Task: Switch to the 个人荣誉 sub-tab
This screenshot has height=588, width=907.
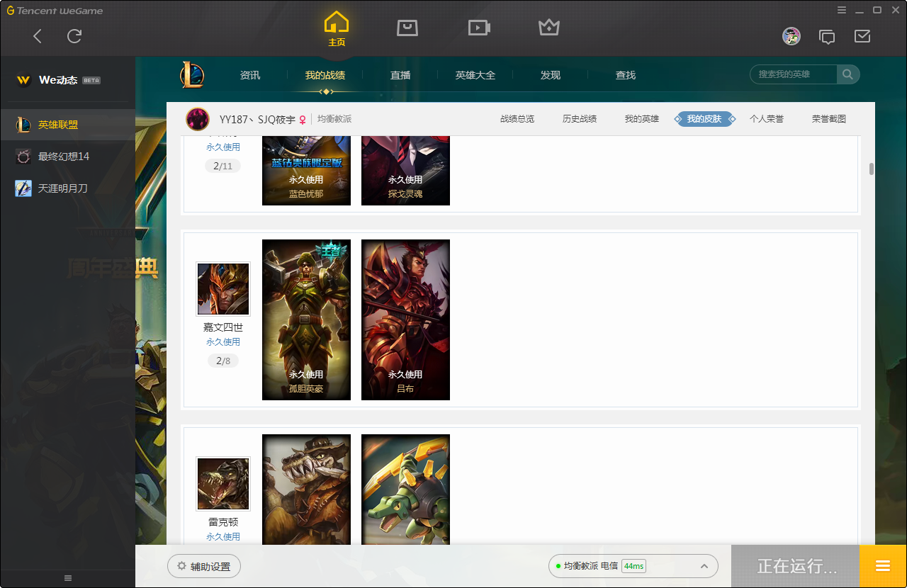Action: [x=767, y=119]
